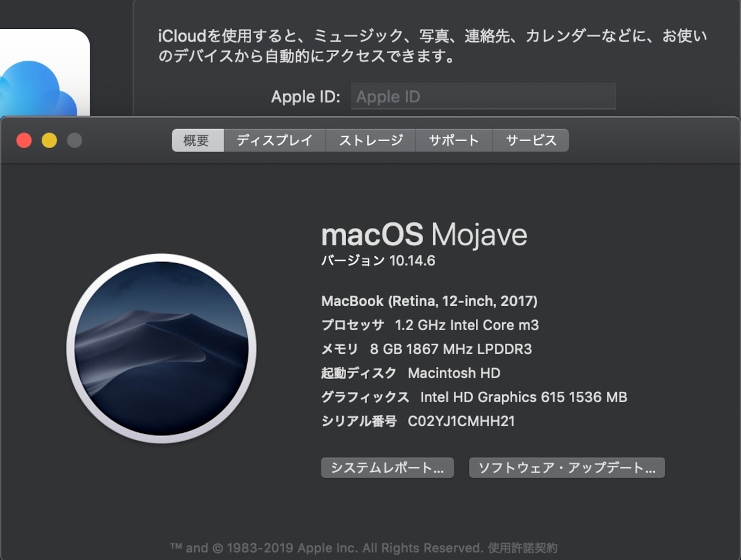Click the 起動ディスク label
This screenshot has width=741, height=560.
click(359, 373)
